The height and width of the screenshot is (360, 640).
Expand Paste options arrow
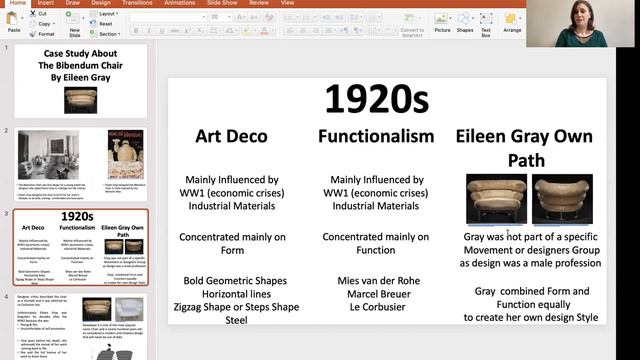[x=22, y=18]
